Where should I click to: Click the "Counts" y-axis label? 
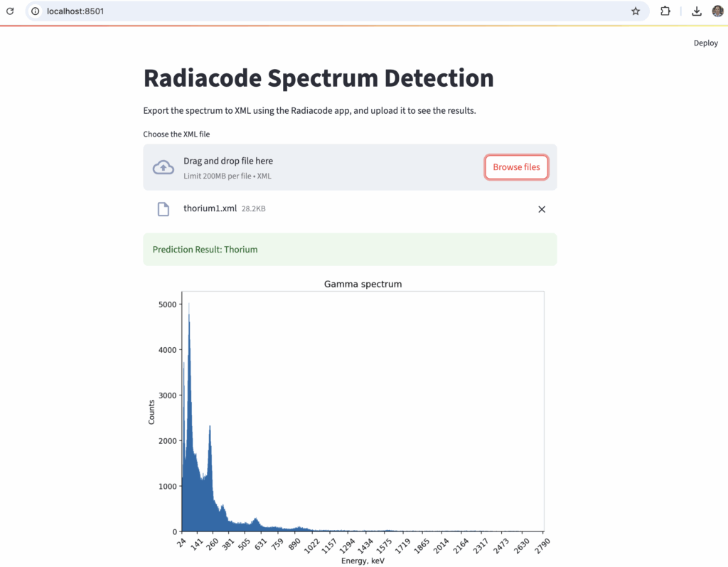(x=151, y=412)
